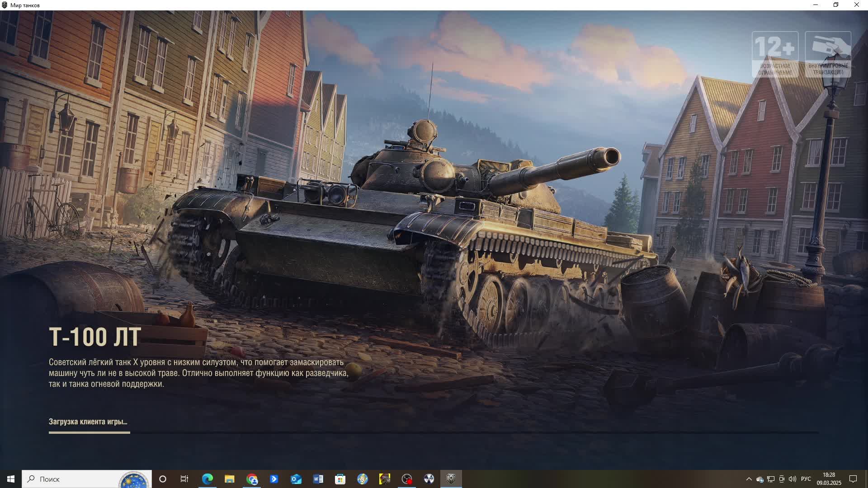
Task: Open Microsoft Edge from the taskbar
Action: (207, 479)
